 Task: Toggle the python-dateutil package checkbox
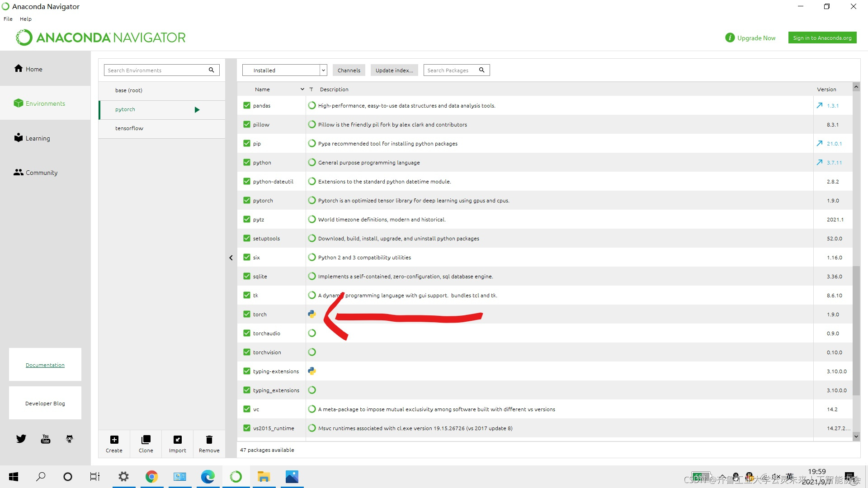[247, 181]
